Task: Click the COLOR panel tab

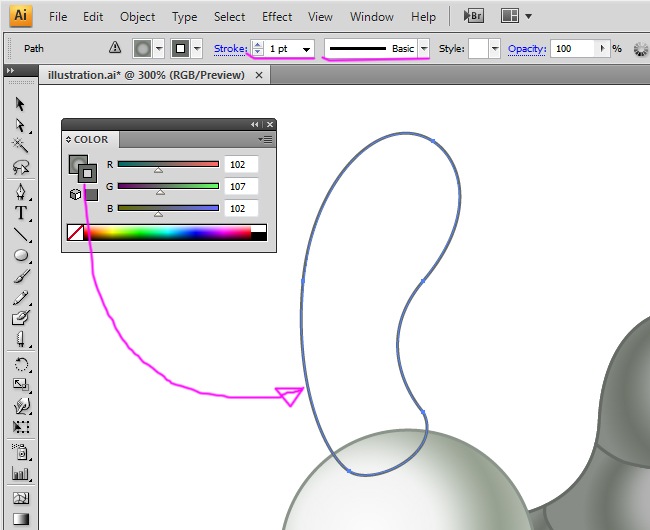Action: 91,140
